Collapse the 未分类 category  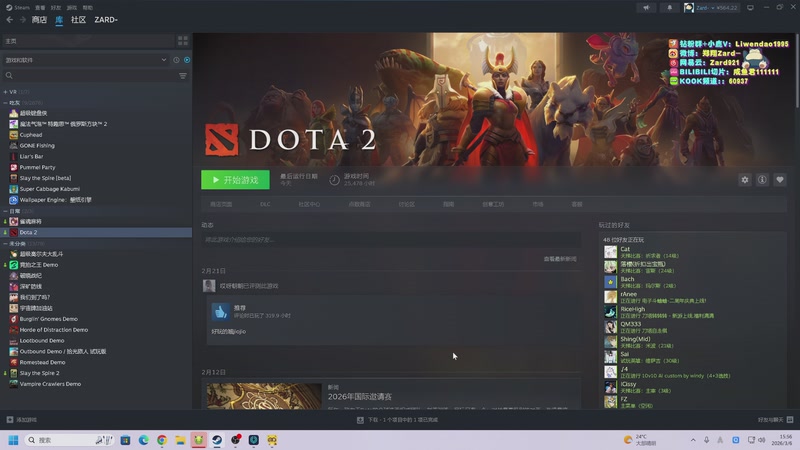coord(6,243)
